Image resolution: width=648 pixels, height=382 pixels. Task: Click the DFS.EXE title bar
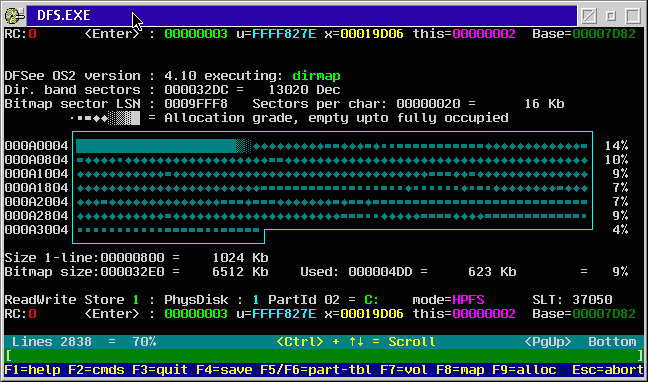pos(302,16)
